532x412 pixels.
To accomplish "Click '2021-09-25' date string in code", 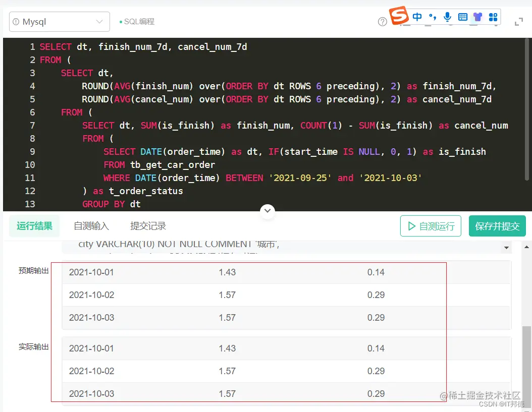I will coord(301,178).
